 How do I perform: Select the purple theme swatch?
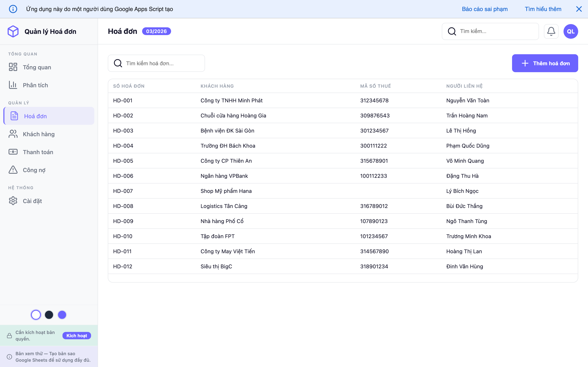[x=62, y=315]
